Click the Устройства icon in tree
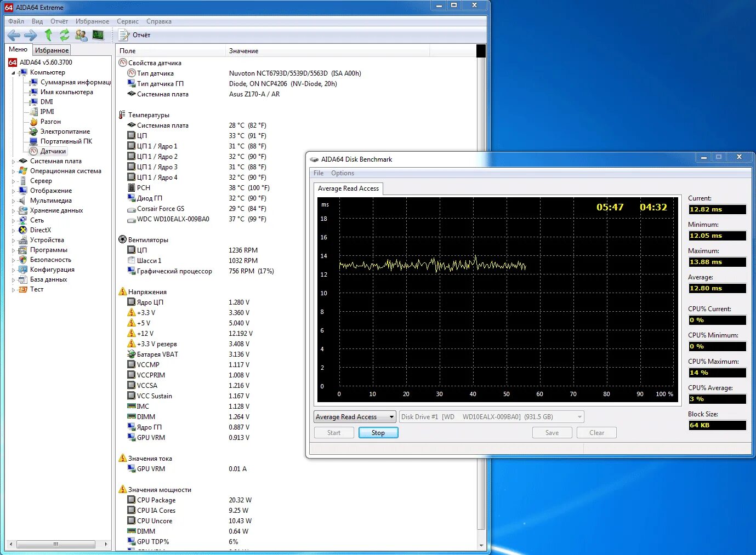756x555 pixels. click(x=23, y=240)
